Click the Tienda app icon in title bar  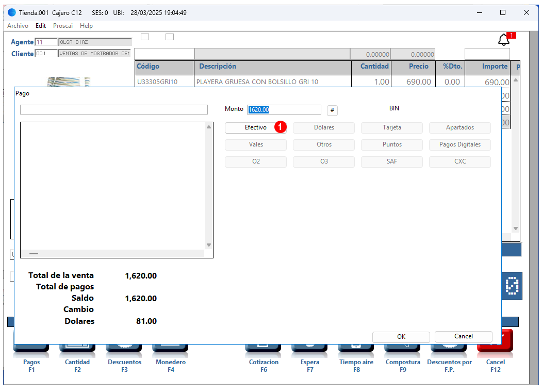pyautogui.click(x=12, y=12)
